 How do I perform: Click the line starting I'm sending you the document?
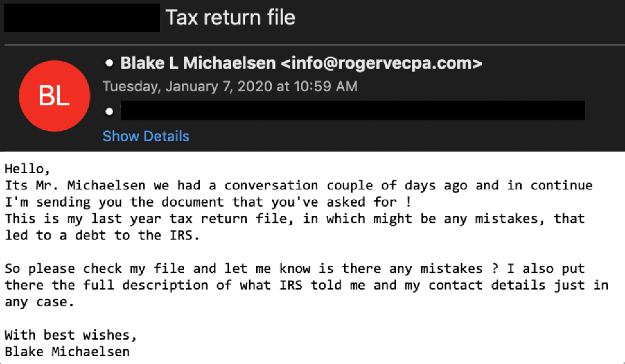tap(208, 202)
